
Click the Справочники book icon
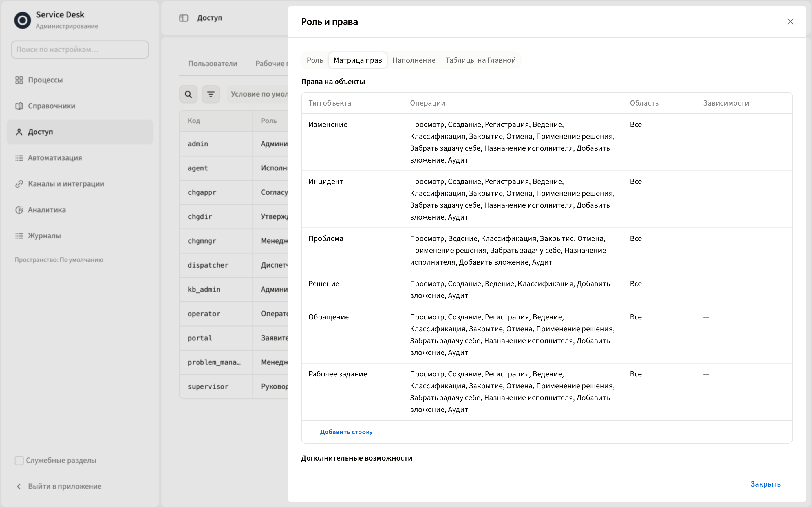click(x=19, y=106)
